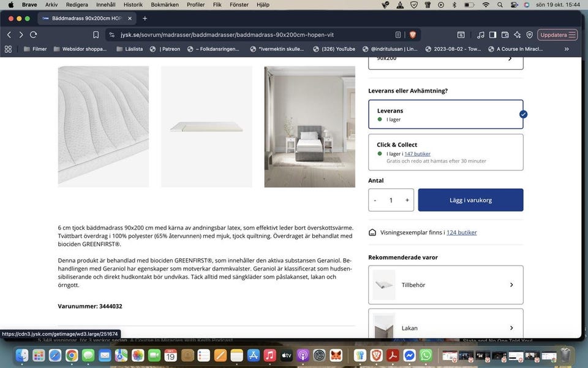This screenshot has height=368, width=588.
Task: Open the Brave Wallet icon
Action: click(x=505, y=35)
